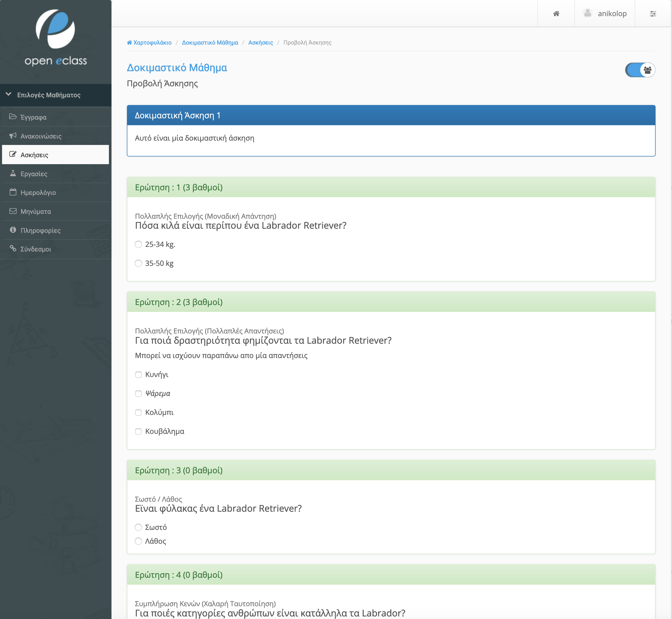Open Πληροφορίες in the sidebar
Viewport: 672px width, 619px height.
point(56,230)
